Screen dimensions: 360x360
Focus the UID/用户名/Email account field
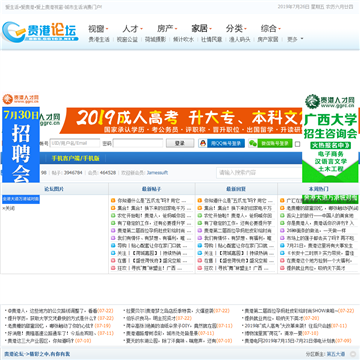(x=75, y=143)
